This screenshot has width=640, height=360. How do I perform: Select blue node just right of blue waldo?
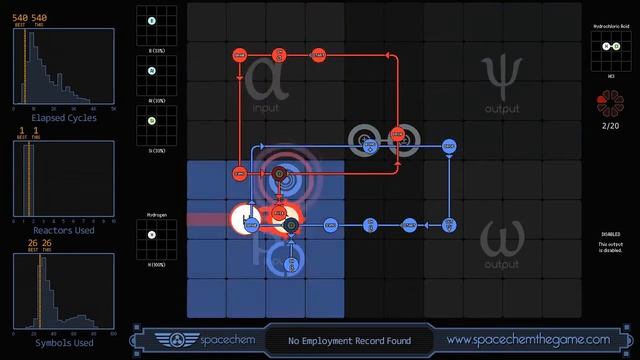(331, 225)
